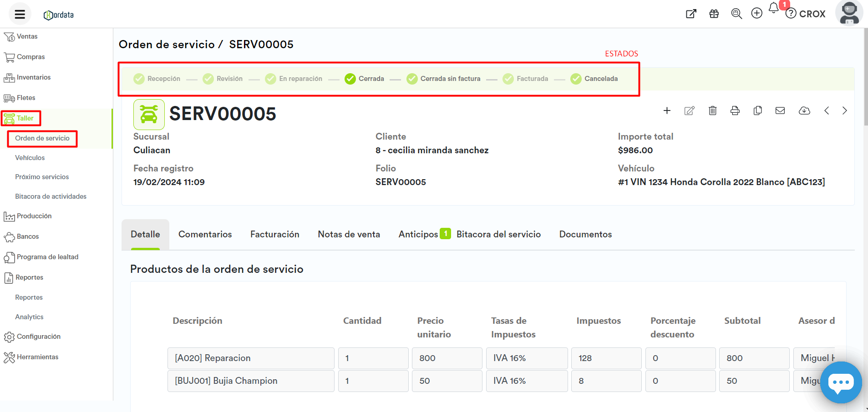
Task: Send by email using the envelope icon
Action: click(x=780, y=111)
